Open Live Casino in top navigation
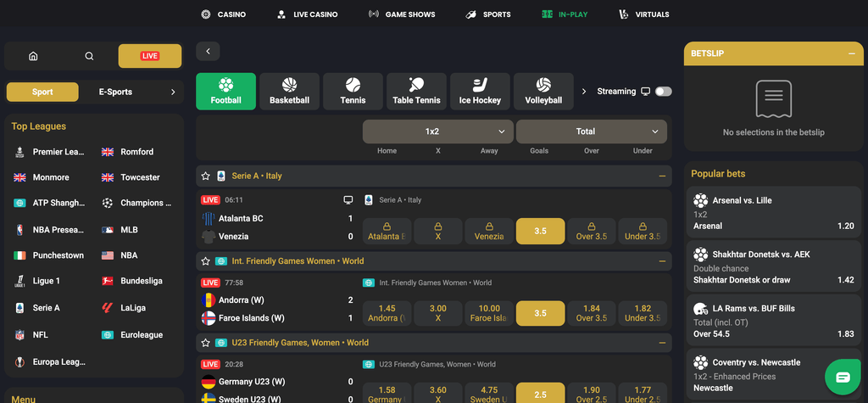 coord(307,14)
